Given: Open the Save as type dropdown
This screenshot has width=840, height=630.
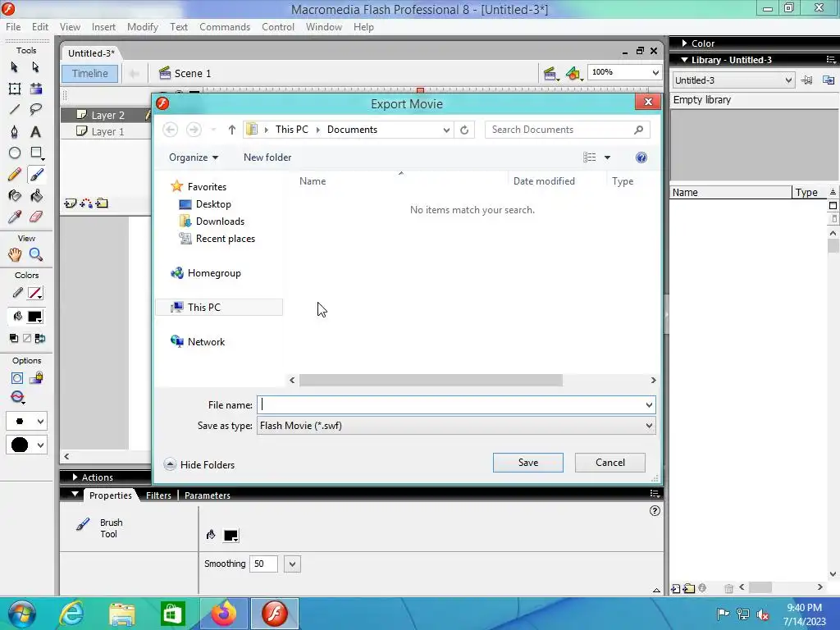Looking at the screenshot, I should 649,426.
